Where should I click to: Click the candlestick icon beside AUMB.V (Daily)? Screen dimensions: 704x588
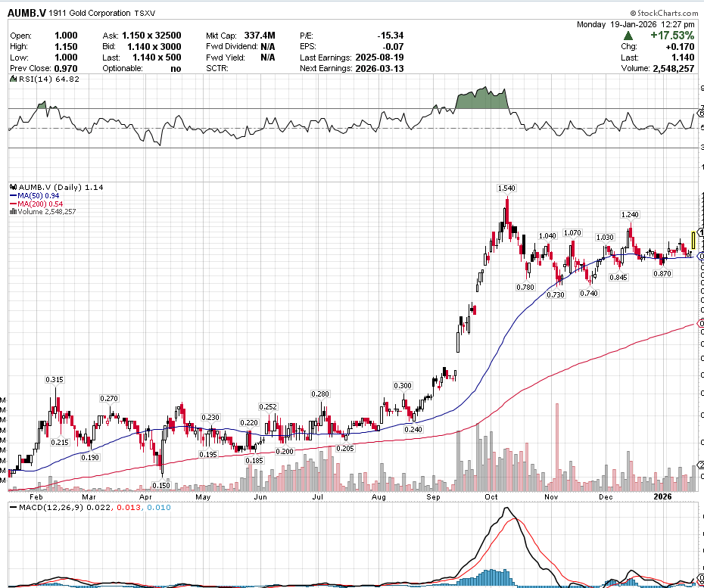click(x=12, y=187)
